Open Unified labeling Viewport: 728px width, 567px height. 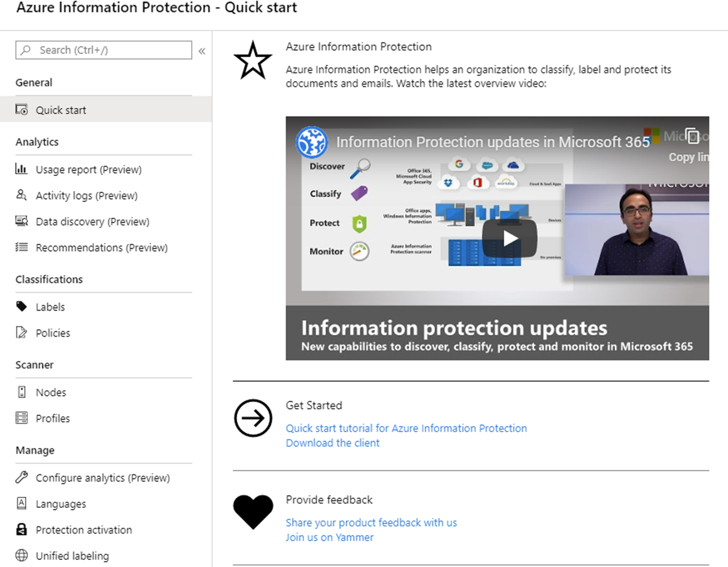(x=72, y=556)
